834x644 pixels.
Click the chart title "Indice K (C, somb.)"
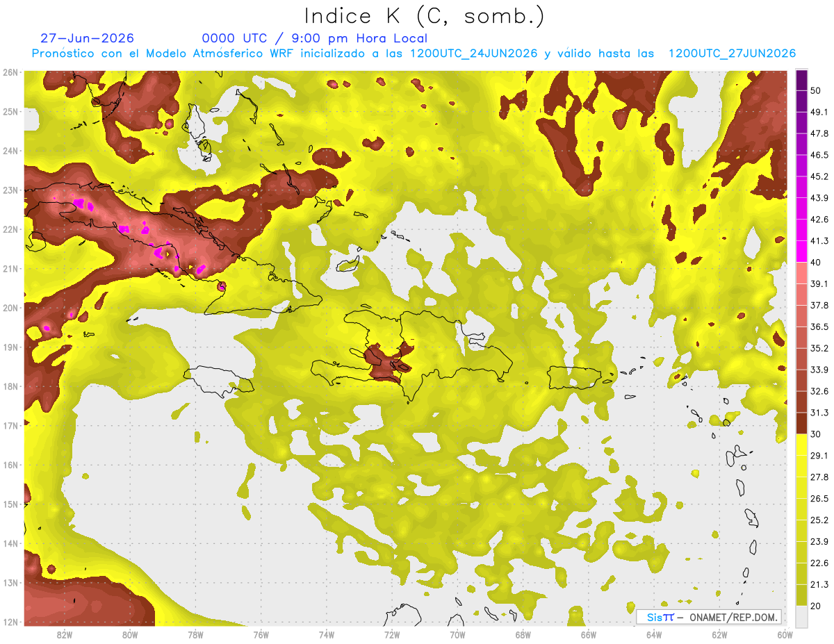coord(424,16)
